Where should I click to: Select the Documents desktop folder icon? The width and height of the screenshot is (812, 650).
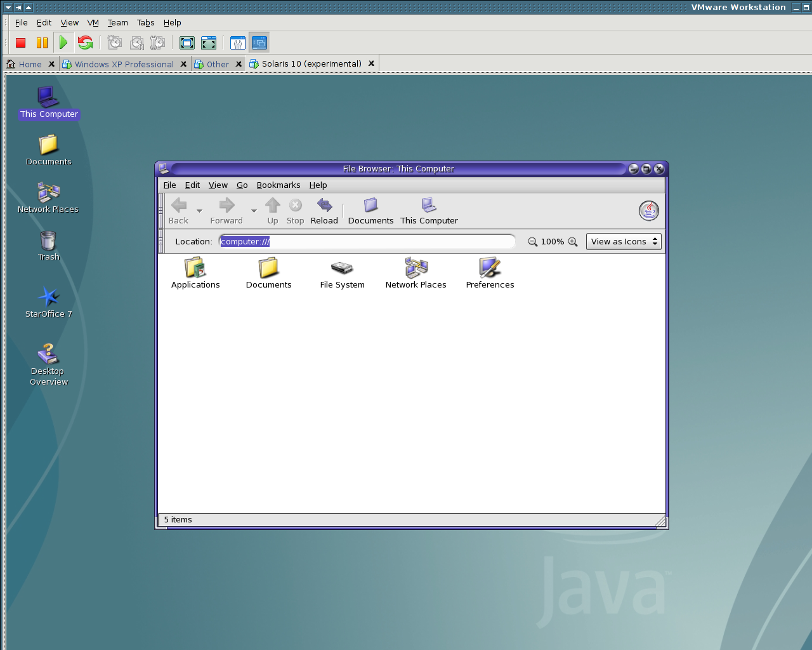(x=49, y=150)
